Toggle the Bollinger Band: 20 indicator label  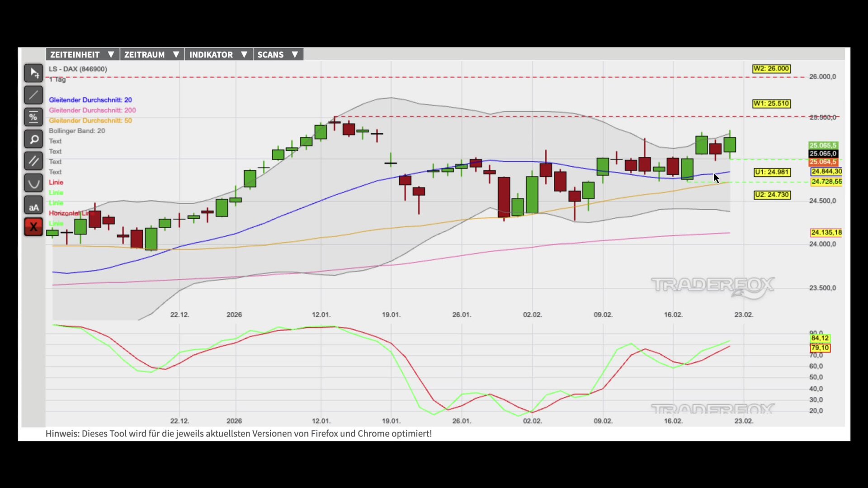[x=77, y=131]
